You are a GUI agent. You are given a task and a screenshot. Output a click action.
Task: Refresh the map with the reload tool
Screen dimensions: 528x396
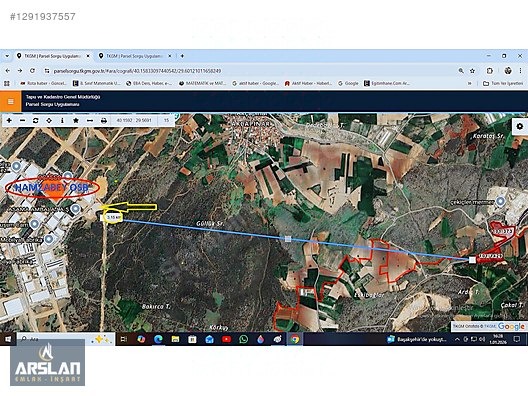(x=36, y=120)
